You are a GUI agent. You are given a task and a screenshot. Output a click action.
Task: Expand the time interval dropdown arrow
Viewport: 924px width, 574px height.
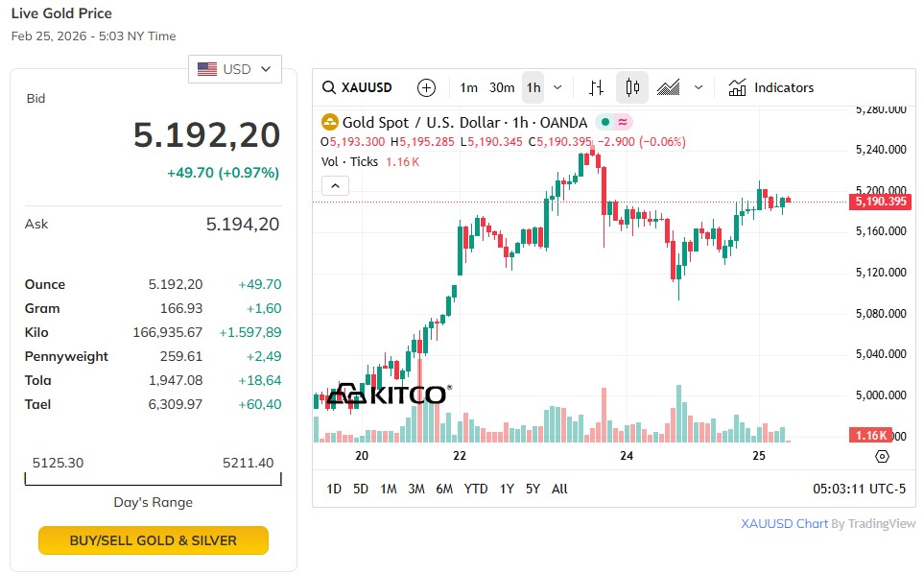tap(557, 87)
